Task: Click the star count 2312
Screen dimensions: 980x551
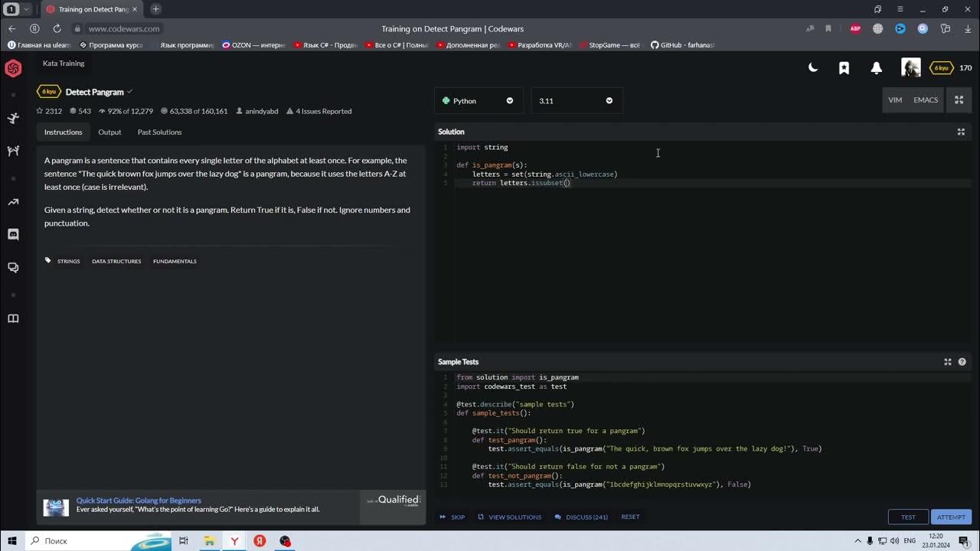Action: tap(49, 112)
